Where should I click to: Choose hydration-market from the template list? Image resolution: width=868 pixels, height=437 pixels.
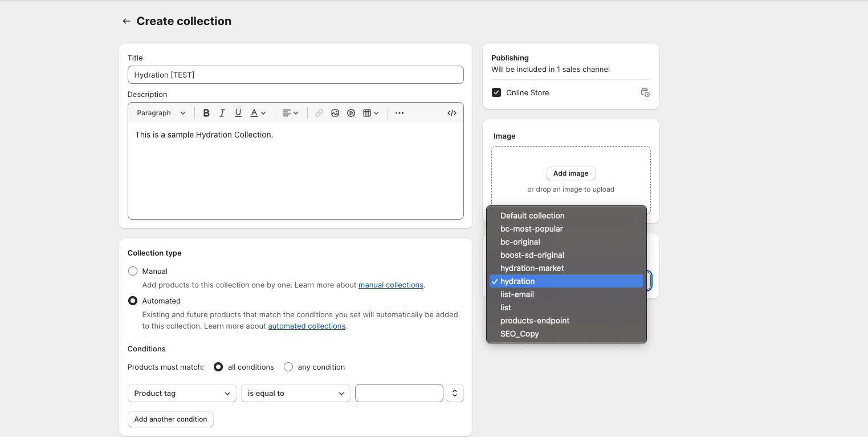532,268
